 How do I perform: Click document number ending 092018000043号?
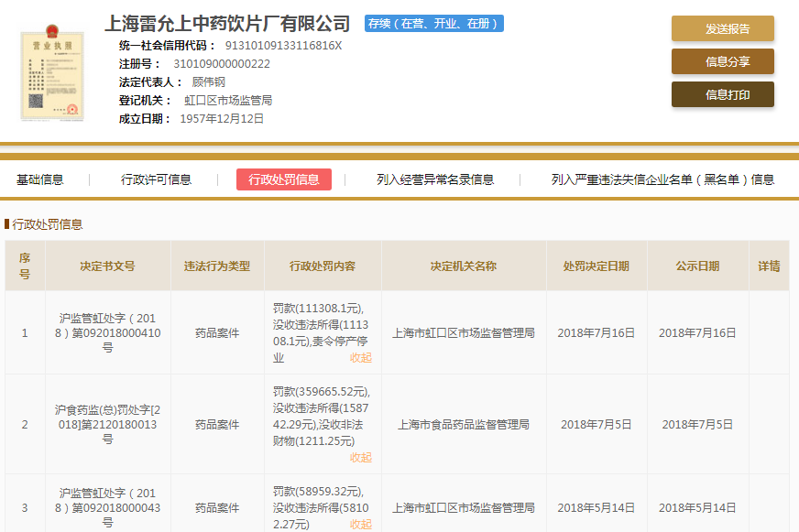coord(107,507)
